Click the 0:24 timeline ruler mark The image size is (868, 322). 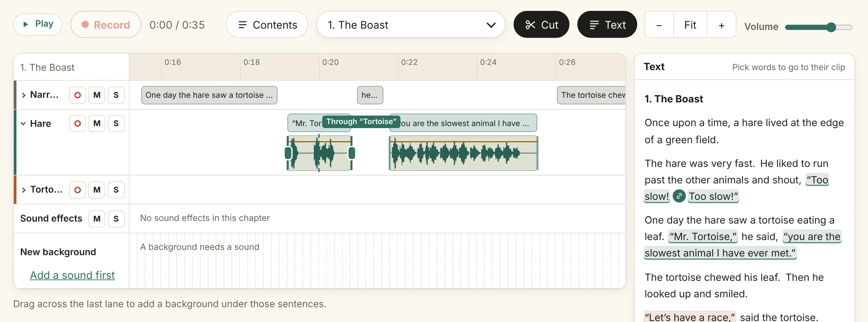(488, 62)
